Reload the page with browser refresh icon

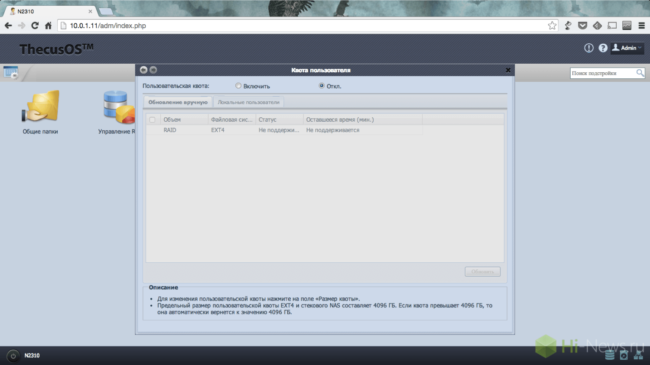tap(35, 26)
